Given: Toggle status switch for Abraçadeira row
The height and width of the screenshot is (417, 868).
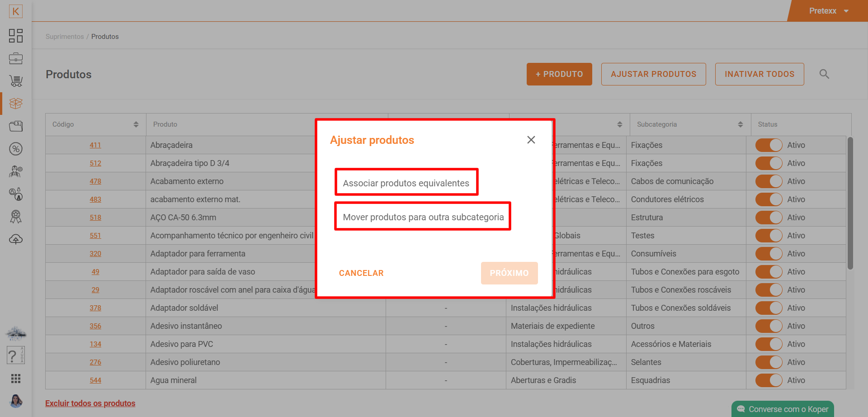Looking at the screenshot, I should (769, 145).
